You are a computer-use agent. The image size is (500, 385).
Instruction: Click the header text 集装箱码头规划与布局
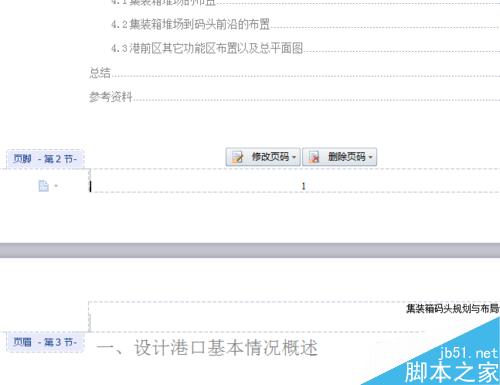(x=453, y=309)
